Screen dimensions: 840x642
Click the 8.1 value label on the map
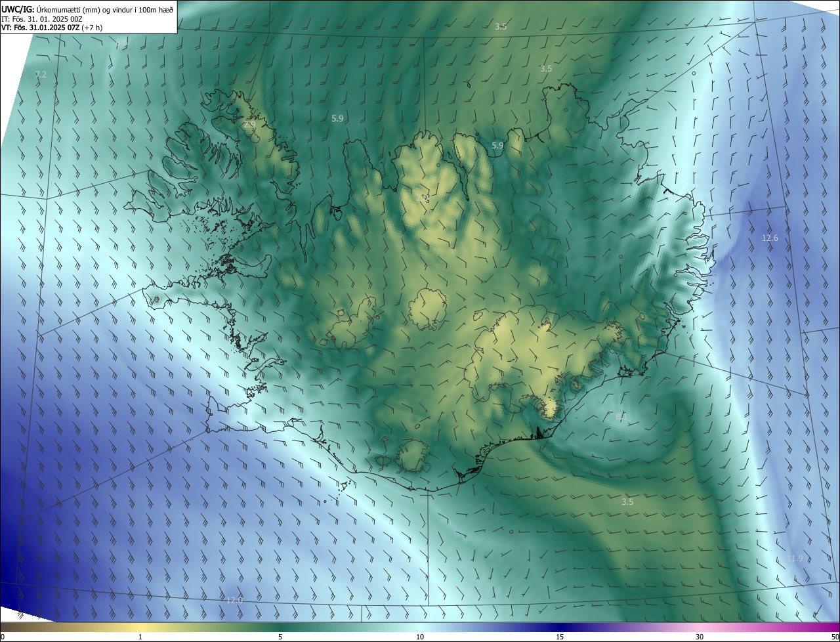click(621, 416)
